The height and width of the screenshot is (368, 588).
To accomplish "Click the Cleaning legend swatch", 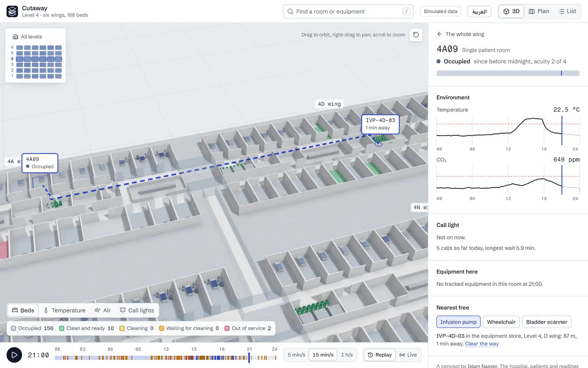I will [x=122, y=328].
